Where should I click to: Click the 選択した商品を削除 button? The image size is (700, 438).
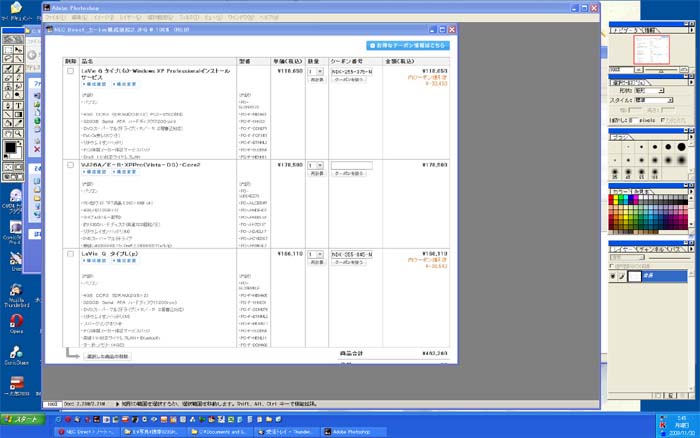[x=108, y=356]
